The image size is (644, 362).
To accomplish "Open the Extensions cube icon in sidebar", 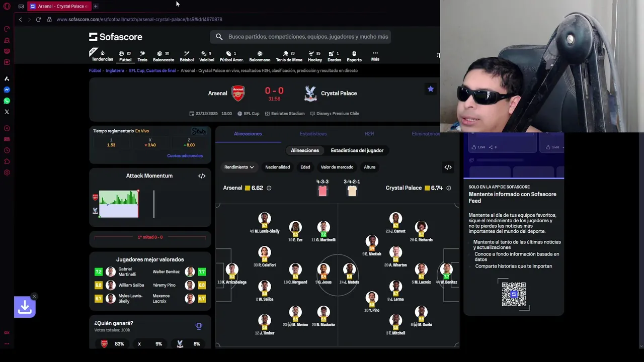I will pyautogui.click(x=7, y=161).
